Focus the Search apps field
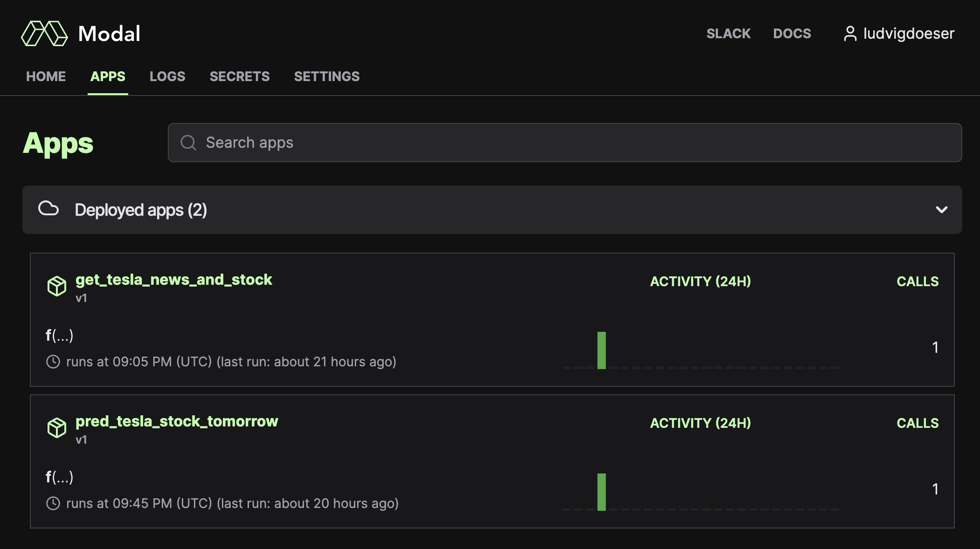Image resolution: width=980 pixels, height=549 pixels. [x=564, y=143]
